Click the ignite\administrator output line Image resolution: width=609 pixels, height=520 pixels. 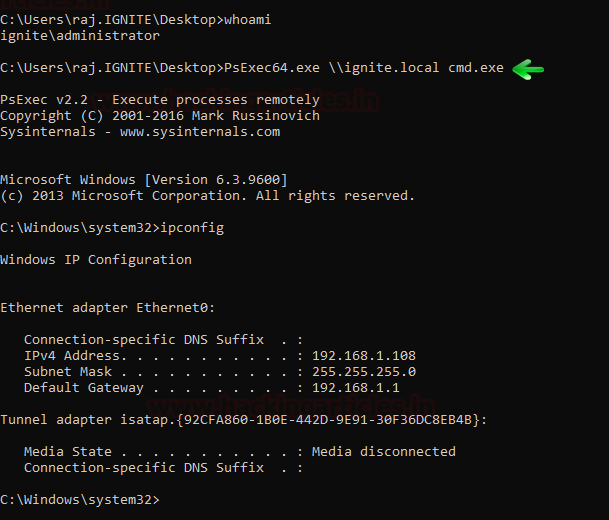pyautogui.click(x=79, y=36)
